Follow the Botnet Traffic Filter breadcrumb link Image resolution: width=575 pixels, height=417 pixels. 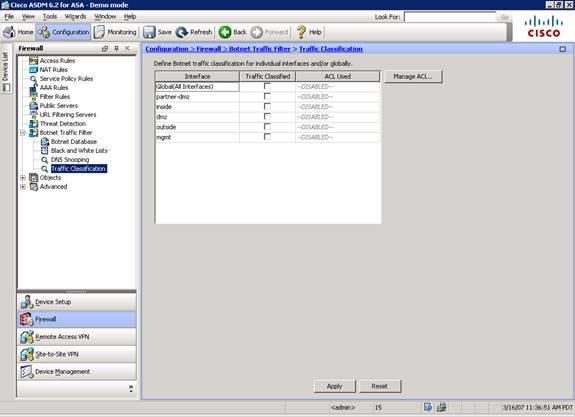tap(260, 49)
